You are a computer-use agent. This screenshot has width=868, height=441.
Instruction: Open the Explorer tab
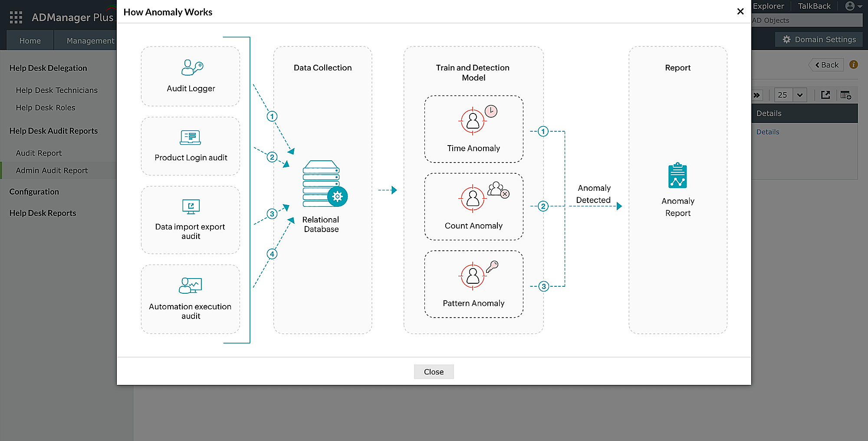tap(769, 6)
